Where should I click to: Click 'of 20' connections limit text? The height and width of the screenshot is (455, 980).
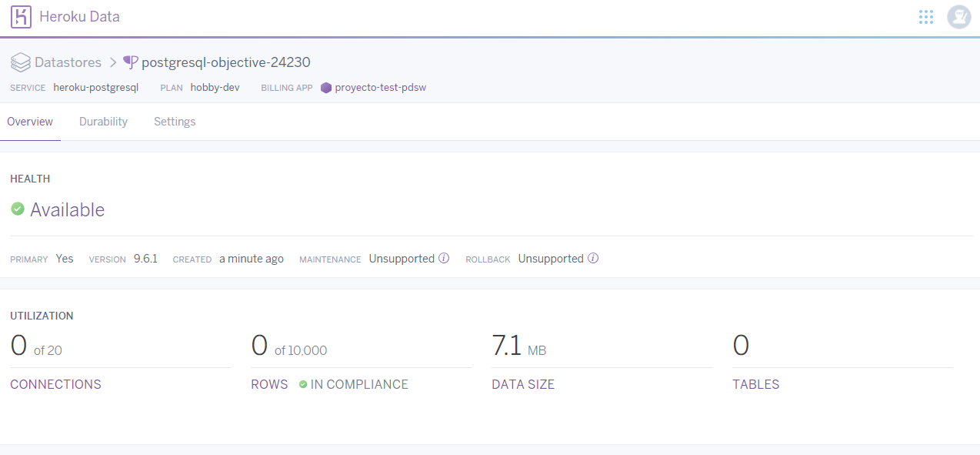click(48, 350)
